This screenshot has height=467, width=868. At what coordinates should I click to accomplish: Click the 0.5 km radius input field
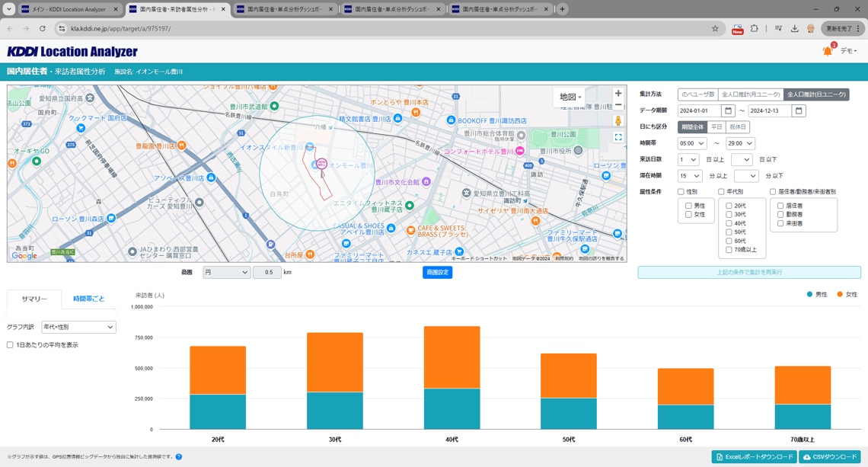click(266, 272)
